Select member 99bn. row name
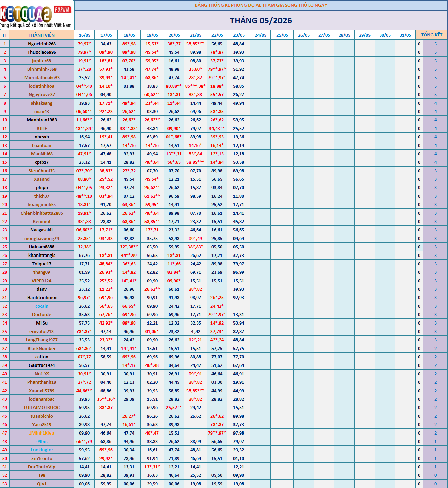The image size is (448, 488). [x=42, y=441]
